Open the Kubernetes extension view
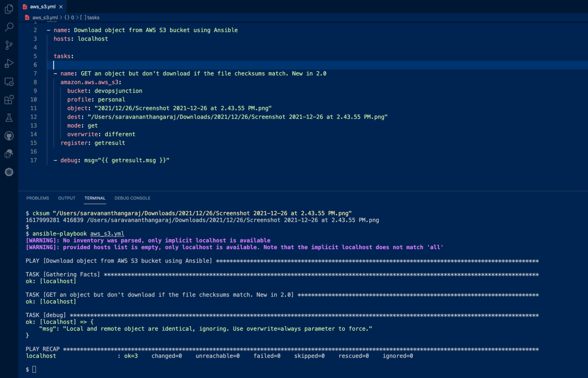 coord(8,172)
